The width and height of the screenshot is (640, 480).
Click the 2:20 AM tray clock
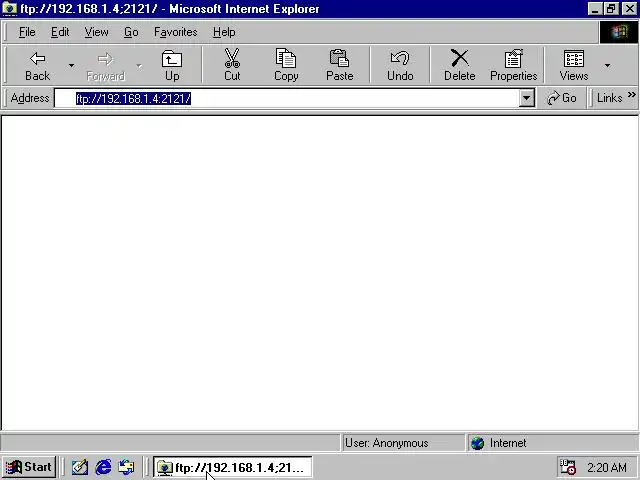(x=607, y=467)
